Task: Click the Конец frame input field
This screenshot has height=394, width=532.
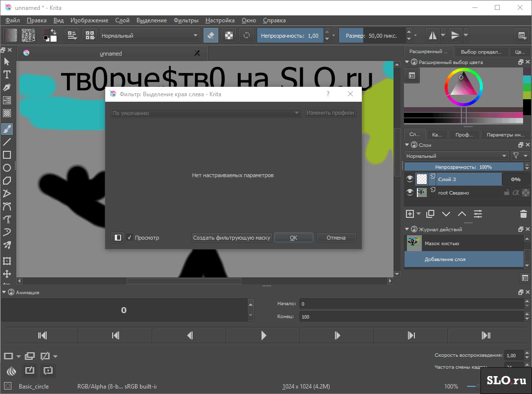Action: (411, 317)
